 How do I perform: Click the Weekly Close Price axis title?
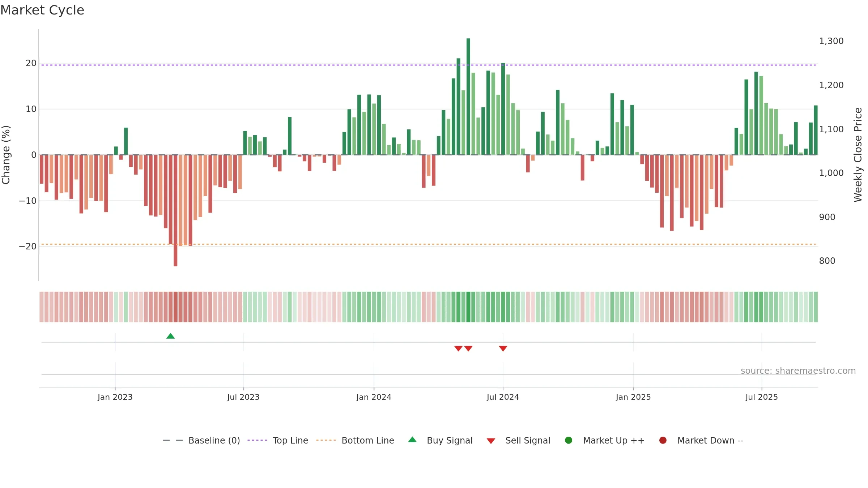[858, 155]
